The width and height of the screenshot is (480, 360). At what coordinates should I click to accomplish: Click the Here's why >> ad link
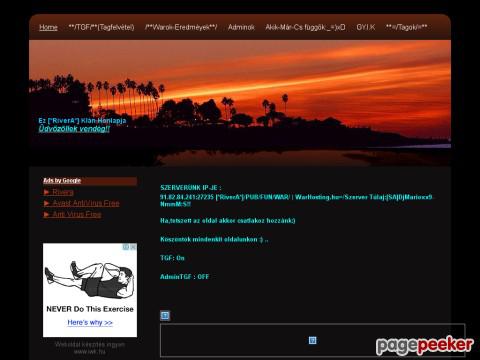tap(90, 322)
